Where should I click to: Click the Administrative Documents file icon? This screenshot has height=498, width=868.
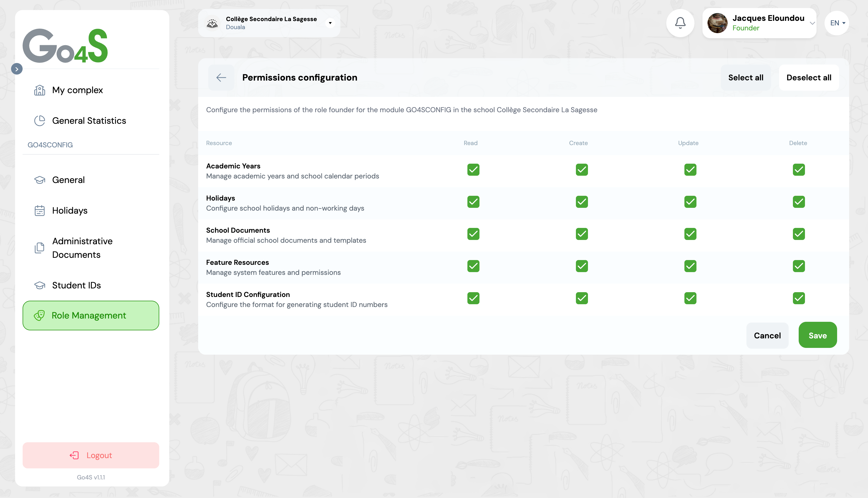(x=40, y=248)
